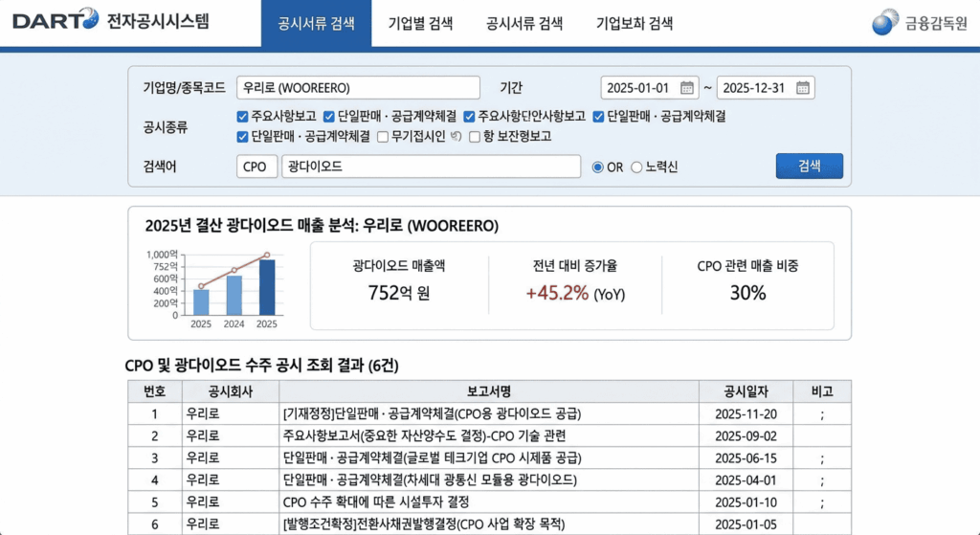Click the date cell 2025-01-05
980x535 pixels.
(x=746, y=524)
